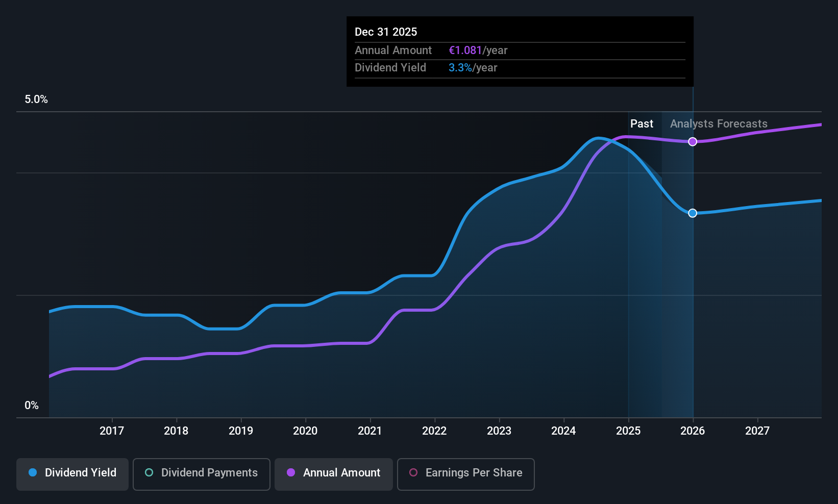
Task: Click the 5.0% y-axis label
Action: pos(36,99)
